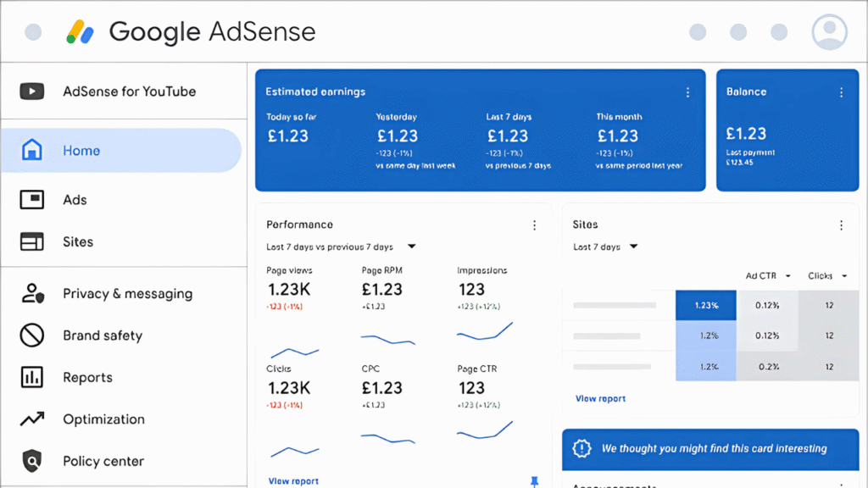Click the Ads sidebar icon
This screenshot has height=488, width=868.
32,200
